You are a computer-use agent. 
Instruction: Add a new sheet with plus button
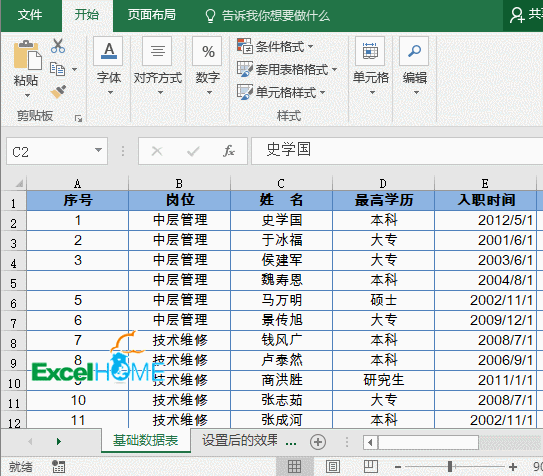click(x=318, y=442)
